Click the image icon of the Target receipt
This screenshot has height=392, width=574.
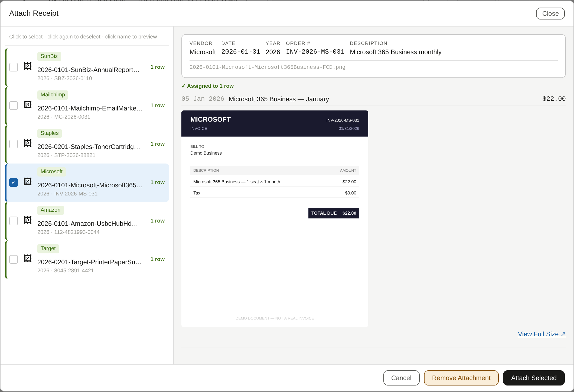pyautogui.click(x=28, y=259)
